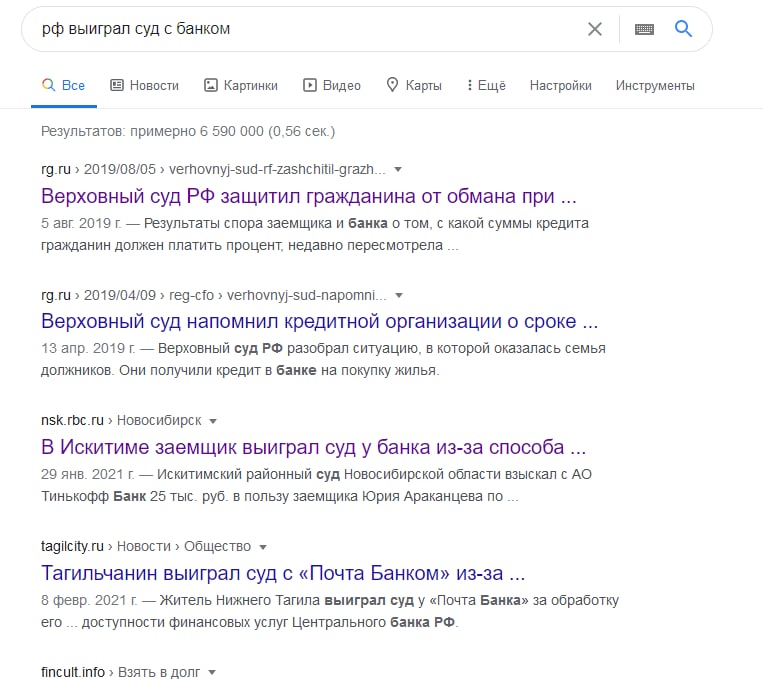Click the snippet dated '8 февр. 2021 г.'

pos(330,611)
